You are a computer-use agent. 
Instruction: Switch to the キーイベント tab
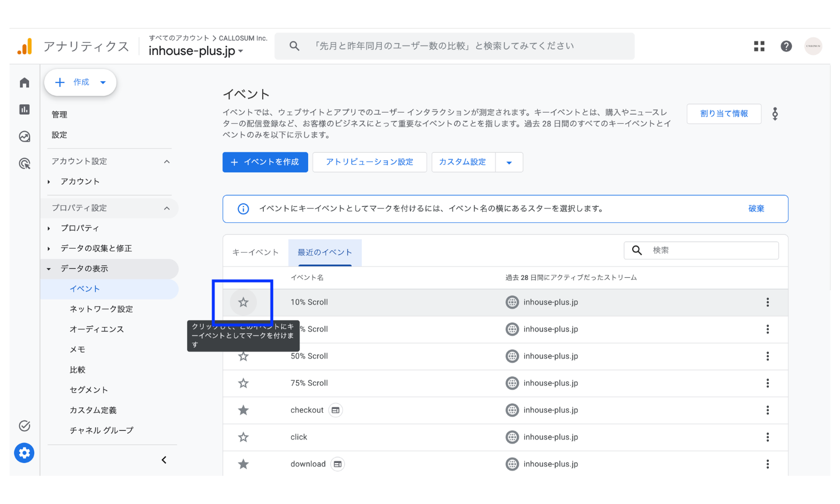coord(255,253)
